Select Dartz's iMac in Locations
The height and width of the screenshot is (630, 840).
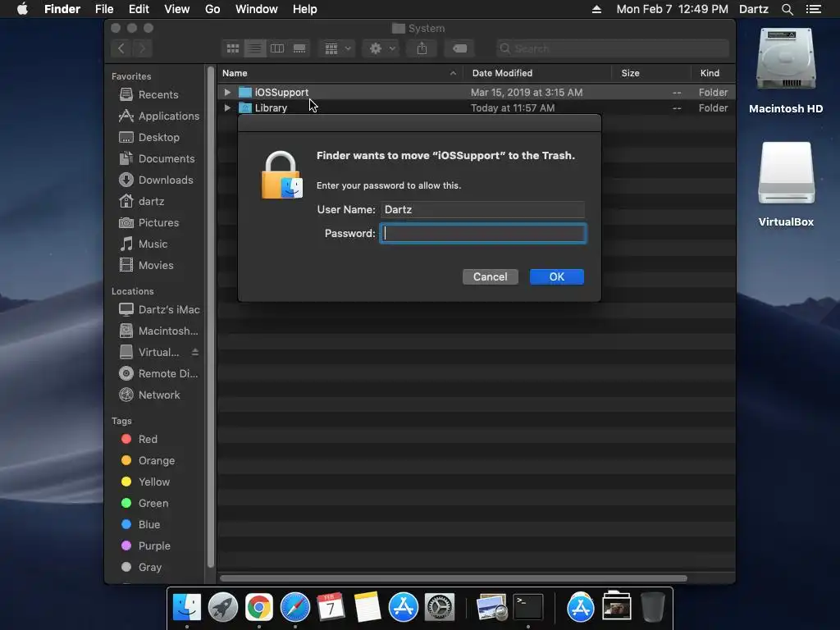click(159, 309)
